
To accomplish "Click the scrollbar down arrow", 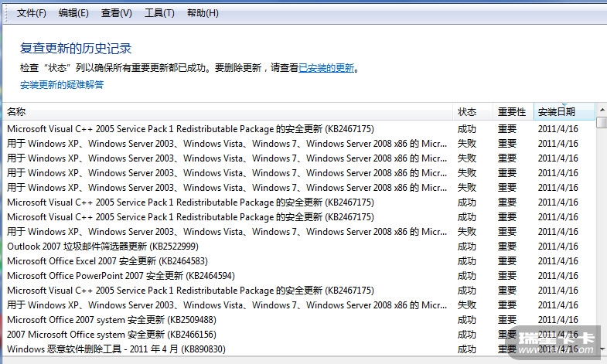I will pos(602,349).
